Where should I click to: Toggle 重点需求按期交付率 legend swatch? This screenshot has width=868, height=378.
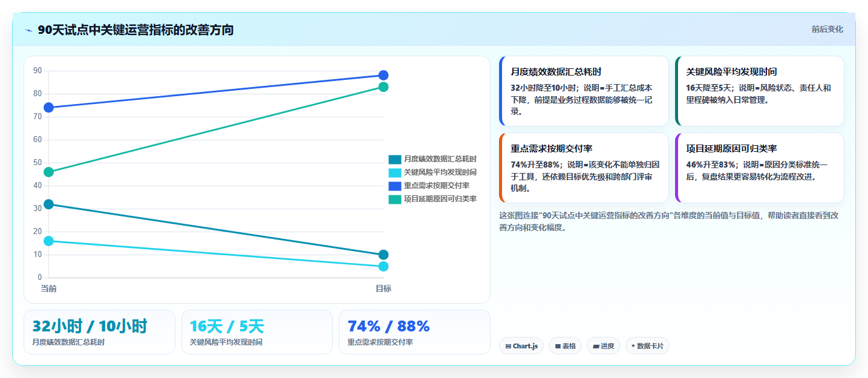coord(394,186)
